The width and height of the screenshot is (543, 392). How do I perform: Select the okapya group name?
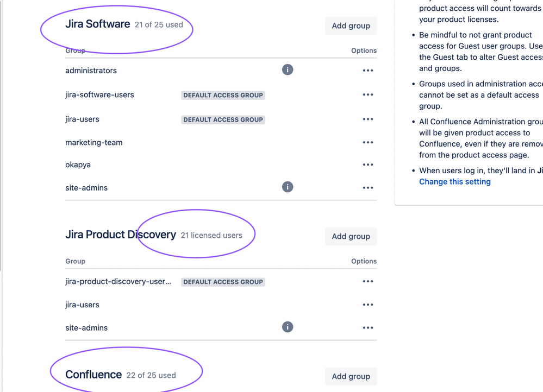tap(78, 165)
